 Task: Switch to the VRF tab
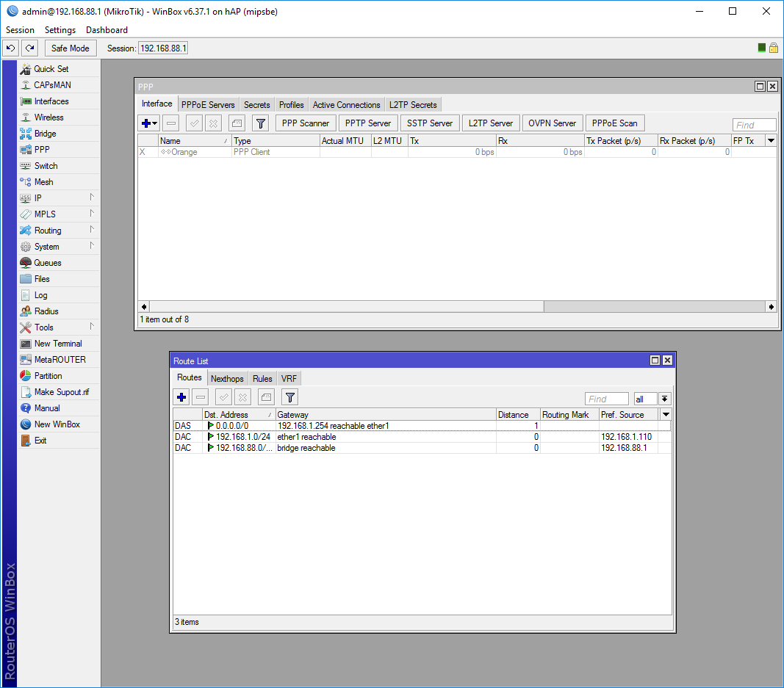(289, 379)
